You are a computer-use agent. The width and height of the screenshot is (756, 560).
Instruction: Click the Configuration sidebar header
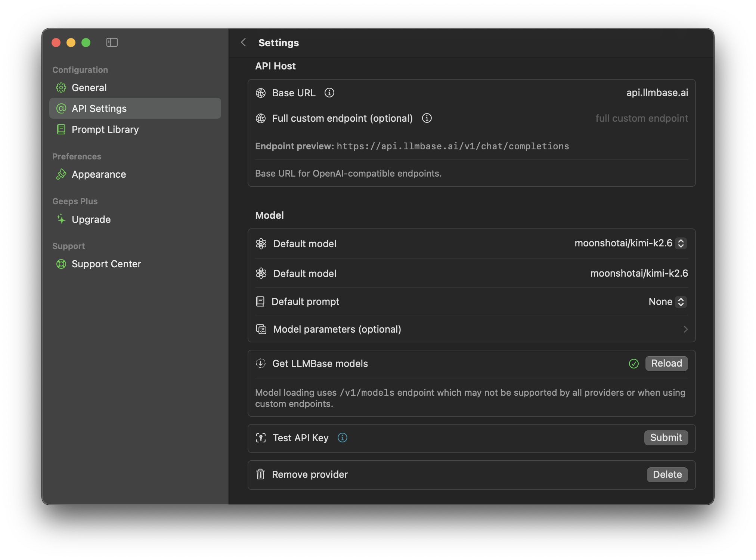pyautogui.click(x=80, y=70)
